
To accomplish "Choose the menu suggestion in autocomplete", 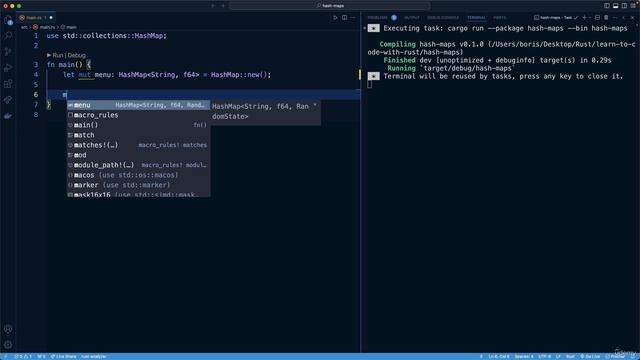I will [139, 105].
